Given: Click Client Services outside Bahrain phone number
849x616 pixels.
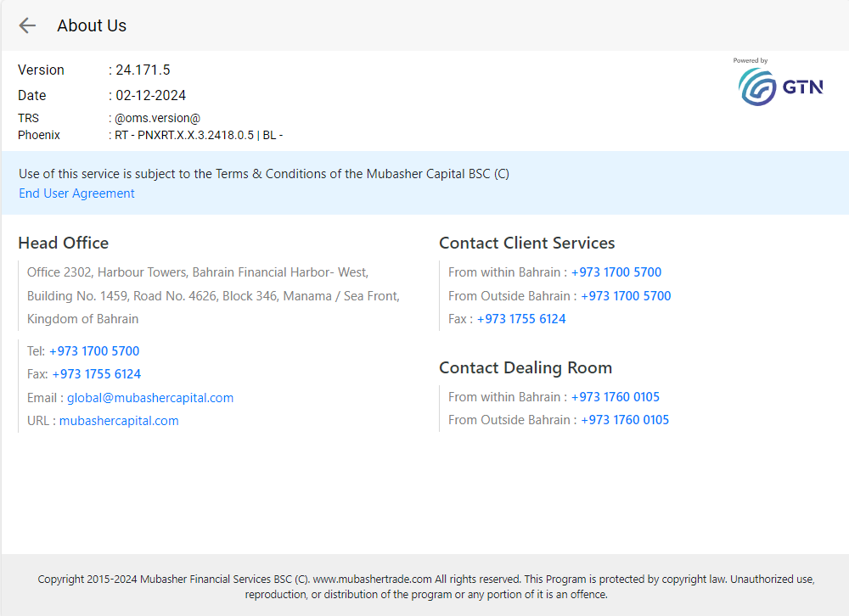Looking at the screenshot, I should (626, 296).
